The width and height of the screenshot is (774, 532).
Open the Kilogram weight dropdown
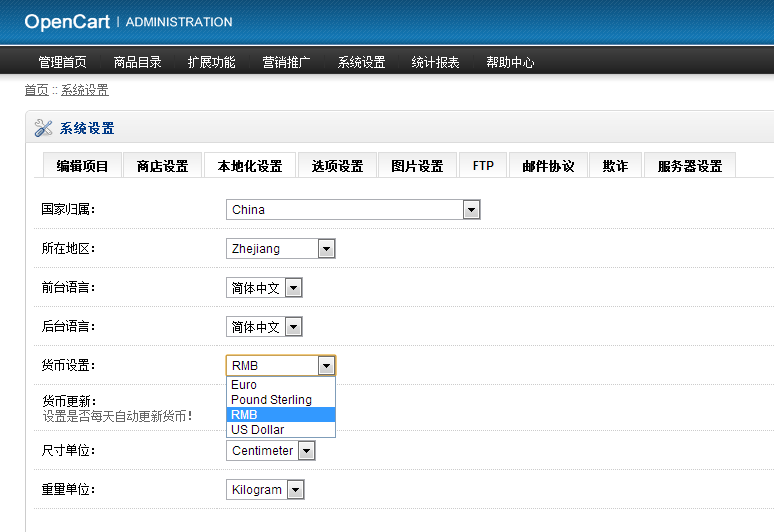tap(265, 490)
